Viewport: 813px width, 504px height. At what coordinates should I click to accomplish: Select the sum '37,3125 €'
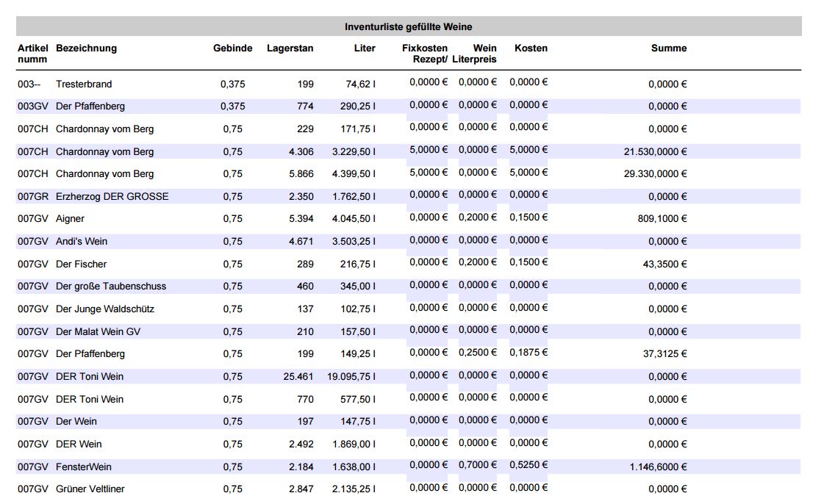point(665,354)
